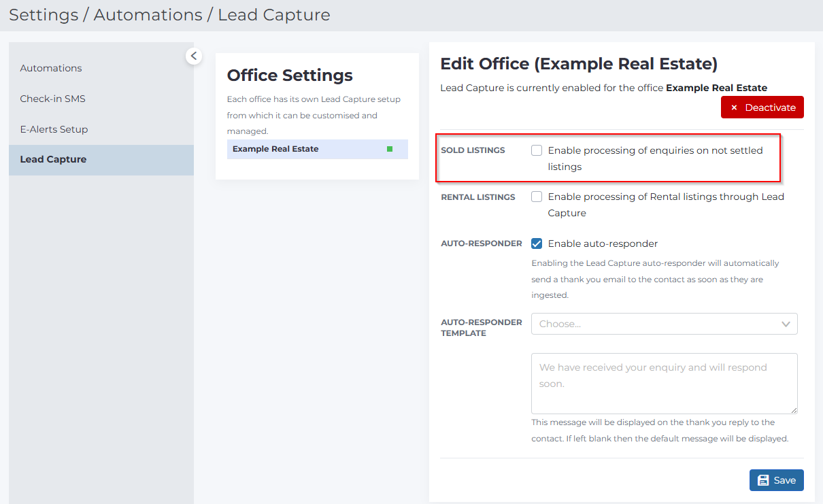Enable processing of Rental listings through Lead Capture
The height and width of the screenshot is (504, 823).
pyautogui.click(x=537, y=197)
